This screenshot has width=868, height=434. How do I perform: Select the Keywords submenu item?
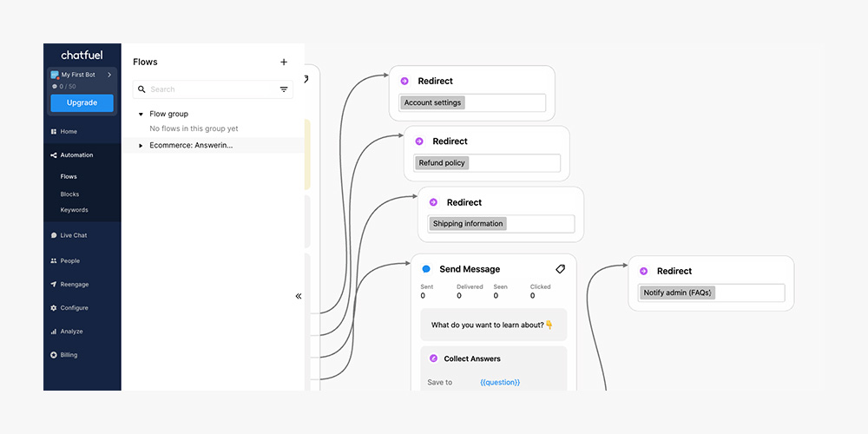coord(74,210)
